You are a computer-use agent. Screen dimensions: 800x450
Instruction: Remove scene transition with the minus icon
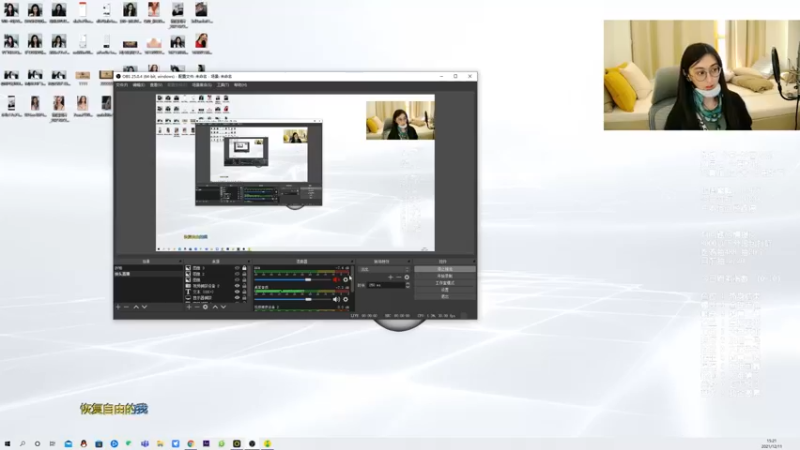[x=398, y=277]
